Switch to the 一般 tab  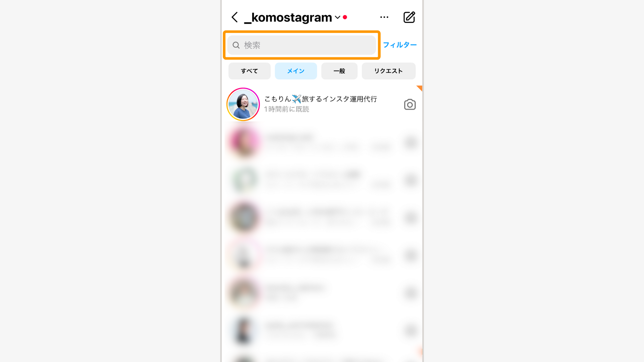339,71
